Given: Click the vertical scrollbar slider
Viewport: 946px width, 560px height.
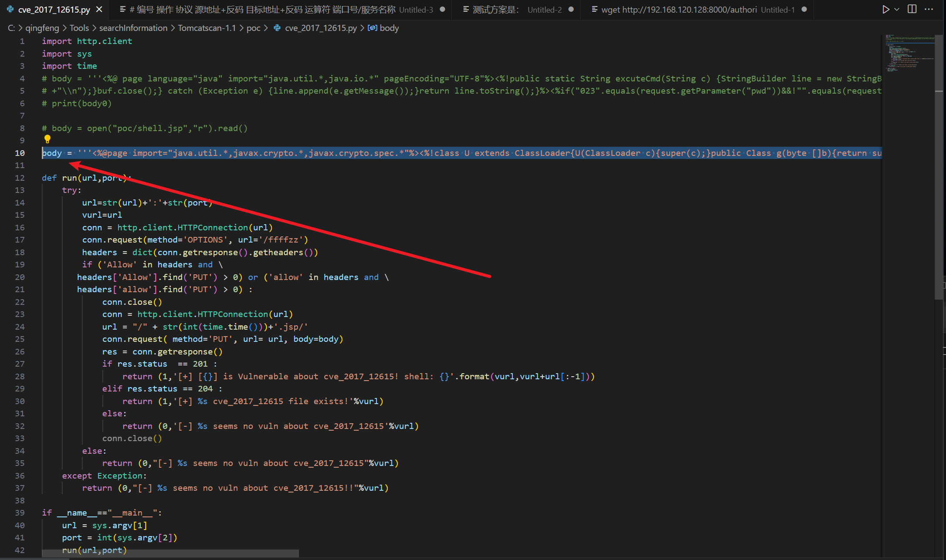Looking at the screenshot, I should 939,167.
